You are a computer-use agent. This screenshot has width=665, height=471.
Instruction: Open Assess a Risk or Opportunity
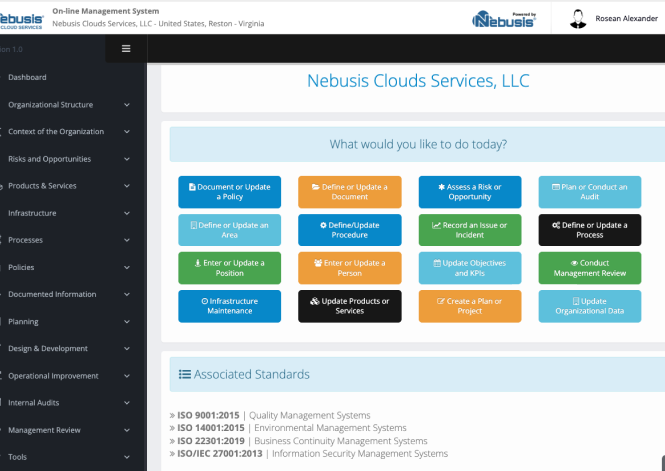[469, 192]
